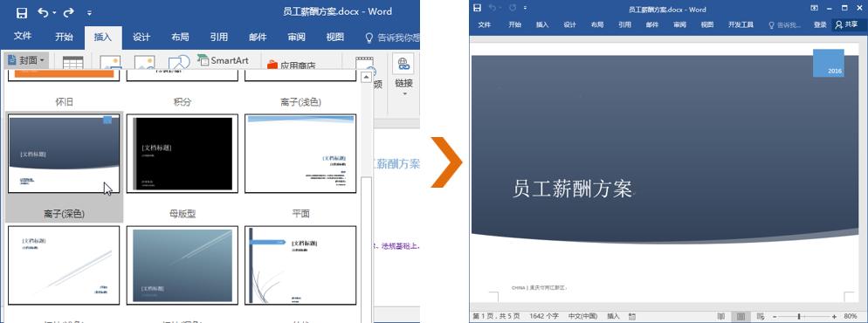Switch to 开发工具 tab in right window

coord(741,25)
